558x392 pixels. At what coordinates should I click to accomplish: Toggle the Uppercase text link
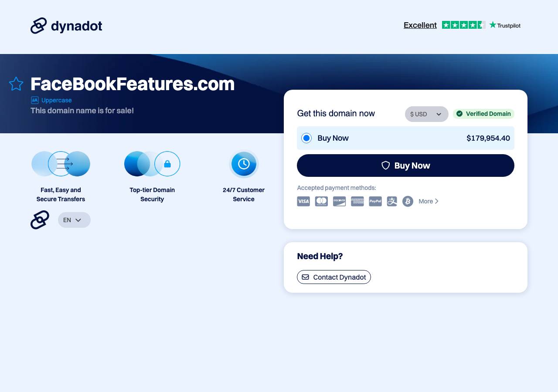(x=57, y=100)
